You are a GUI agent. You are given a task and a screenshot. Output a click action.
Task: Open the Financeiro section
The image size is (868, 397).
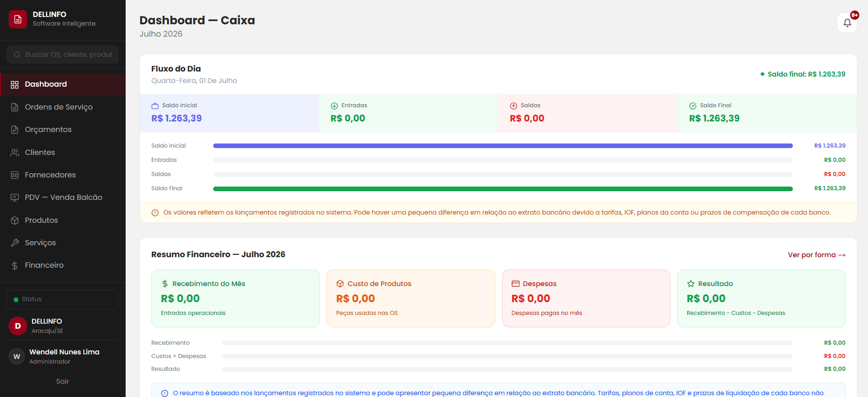[63, 265]
